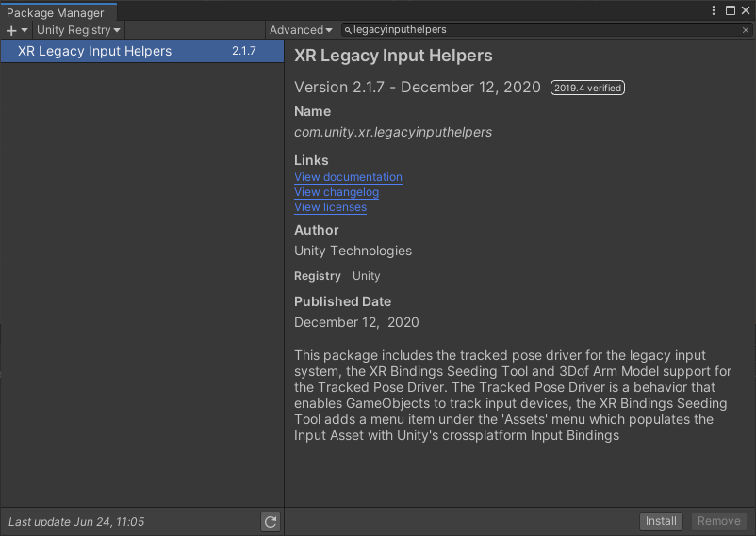Image resolution: width=756 pixels, height=536 pixels.
Task: Open the View changelog link
Action: (x=337, y=192)
